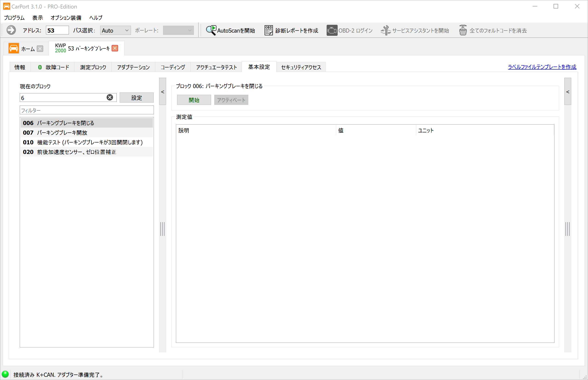Viewport: 588px width, 380px height.
Task: Click the CarPort app icon in title bar
Action: click(x=7, y=6)
